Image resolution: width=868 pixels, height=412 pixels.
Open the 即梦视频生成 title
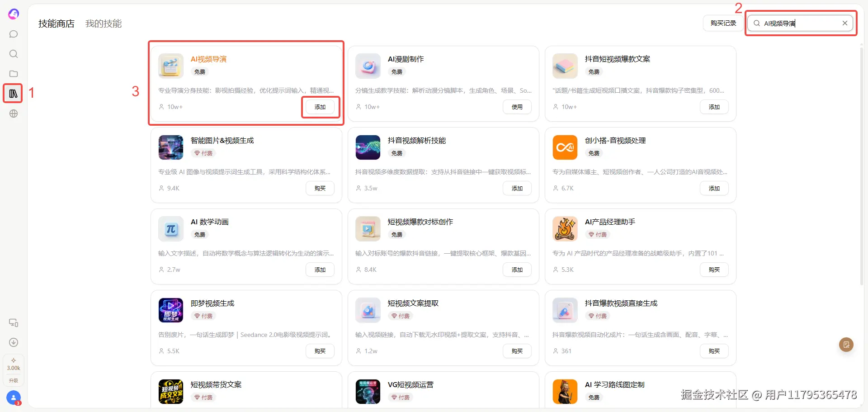212,303
